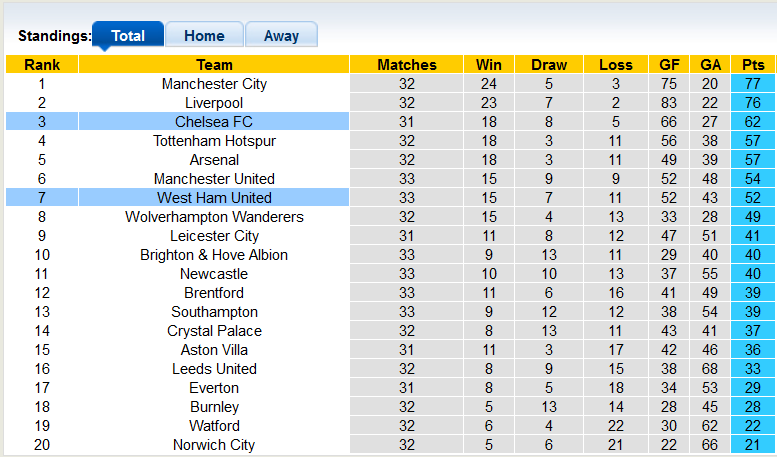The image size is (777, 457).
Task: Select Crystal Palace in the standings
Action: tap(214, 331)
